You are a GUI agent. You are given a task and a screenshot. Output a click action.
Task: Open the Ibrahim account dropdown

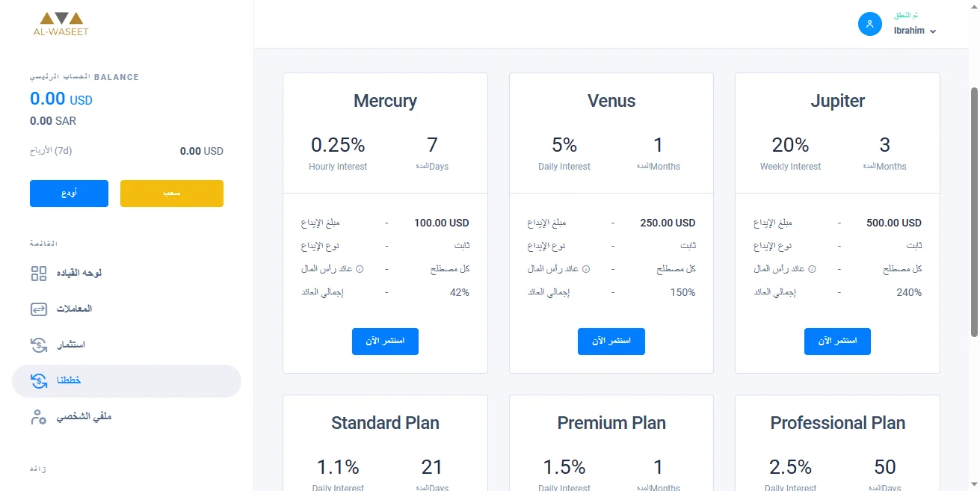point(913,31)
